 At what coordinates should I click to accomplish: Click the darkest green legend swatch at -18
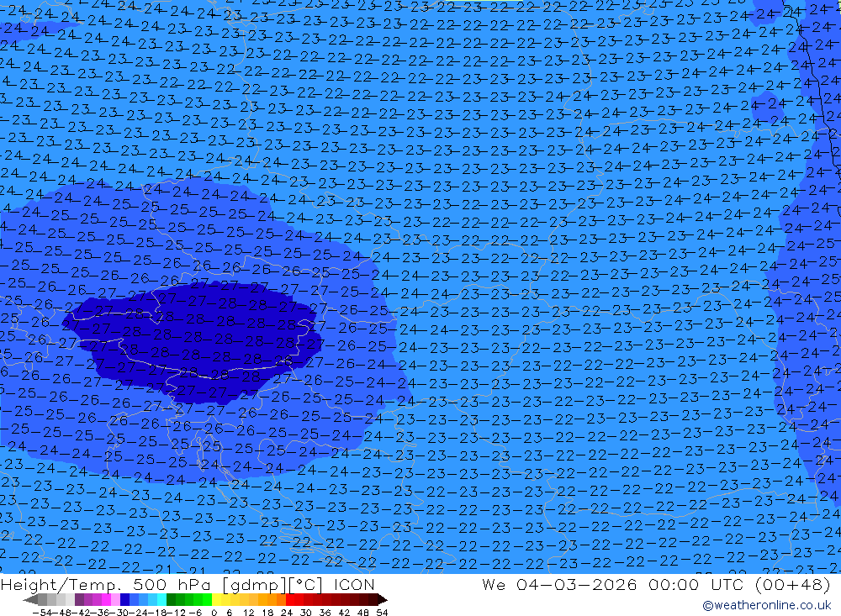pos(171,599)
